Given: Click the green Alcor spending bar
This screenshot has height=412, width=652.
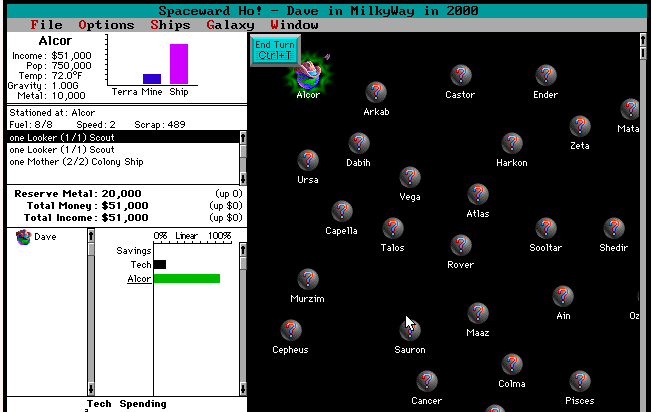Looking at the screenshot, I should click(186, 279).
